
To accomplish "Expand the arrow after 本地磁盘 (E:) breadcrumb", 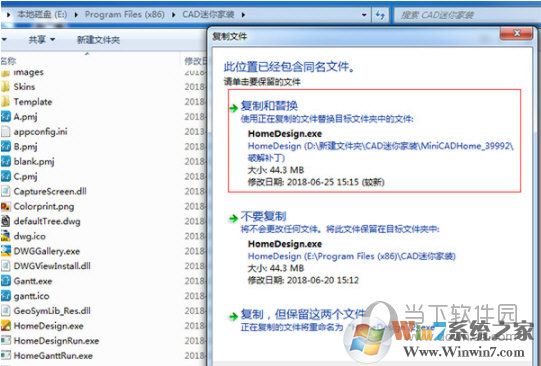I will (76, 15).
